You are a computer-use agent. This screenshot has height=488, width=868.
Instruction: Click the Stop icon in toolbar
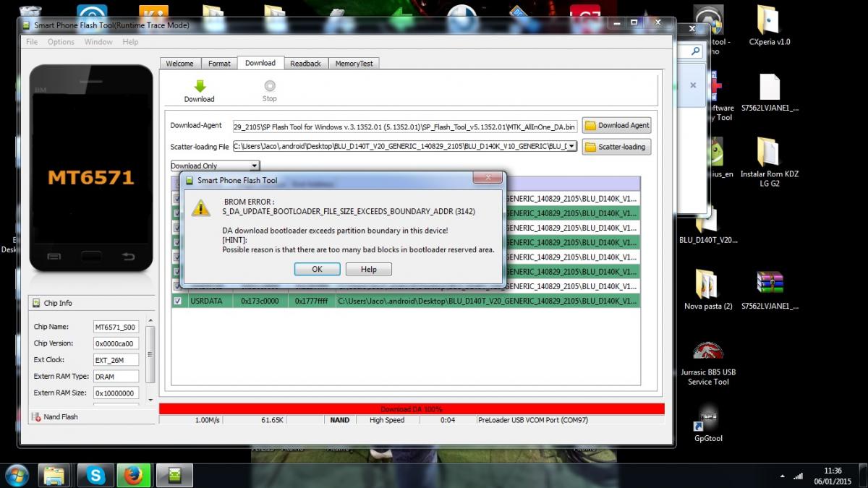point(270,85)
